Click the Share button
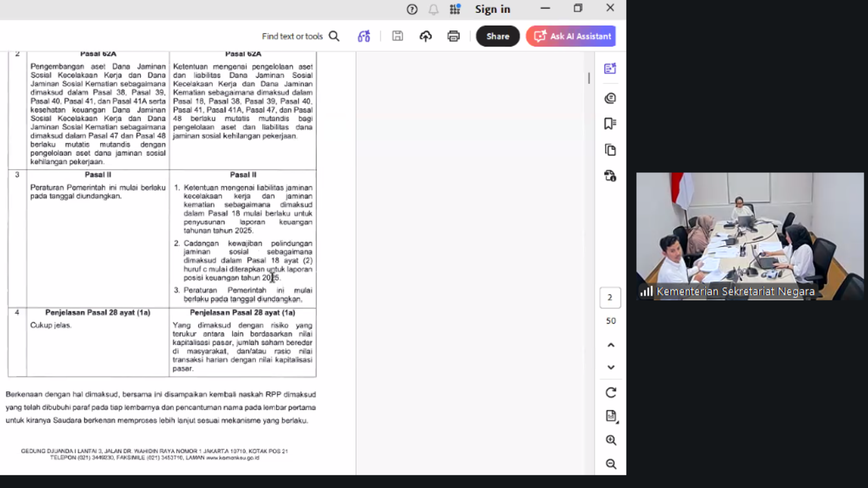868x488 pixels. (498, 36)
